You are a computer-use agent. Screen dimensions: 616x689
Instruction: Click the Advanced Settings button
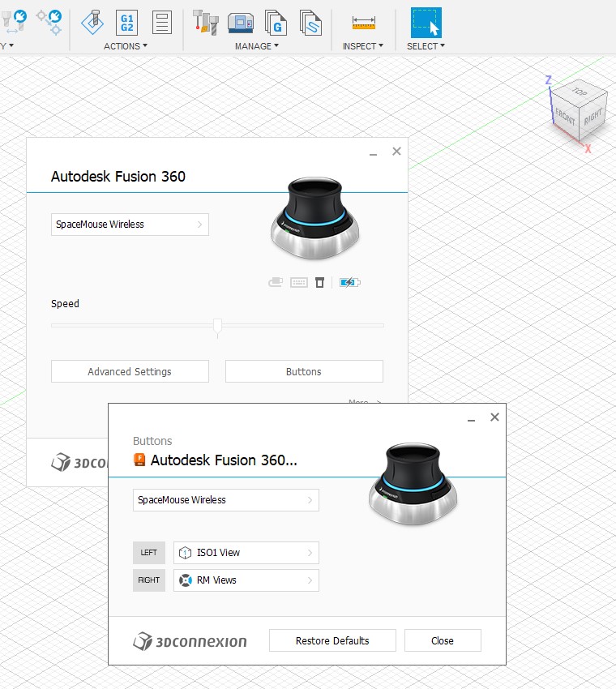(x=130, y=371)
